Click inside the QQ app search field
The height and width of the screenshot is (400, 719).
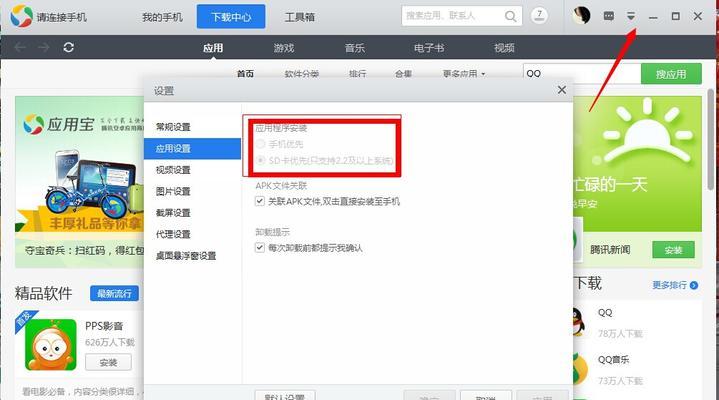coord(581,73)
